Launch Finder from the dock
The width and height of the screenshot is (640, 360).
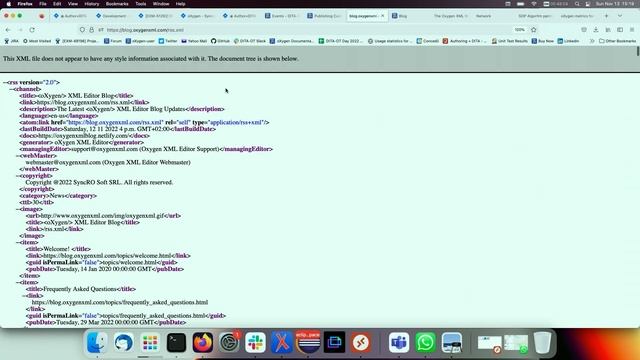(x=97, y=342)
